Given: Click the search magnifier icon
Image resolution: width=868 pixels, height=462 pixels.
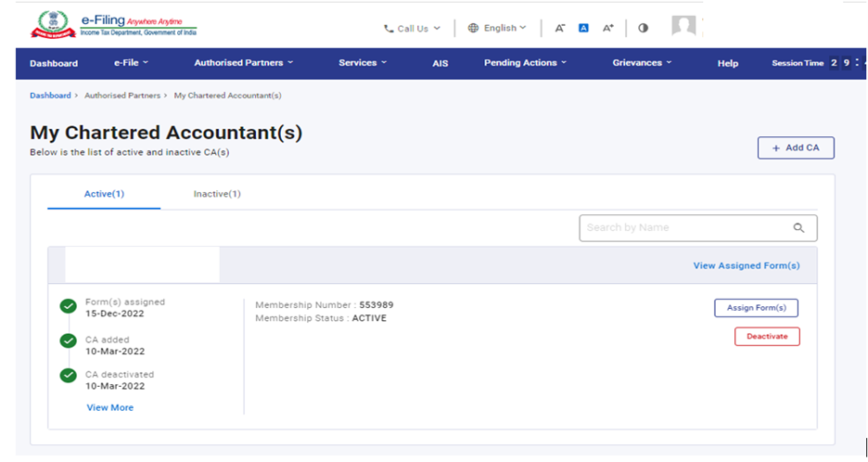Looking at the screenshot, I should (798, 228).
